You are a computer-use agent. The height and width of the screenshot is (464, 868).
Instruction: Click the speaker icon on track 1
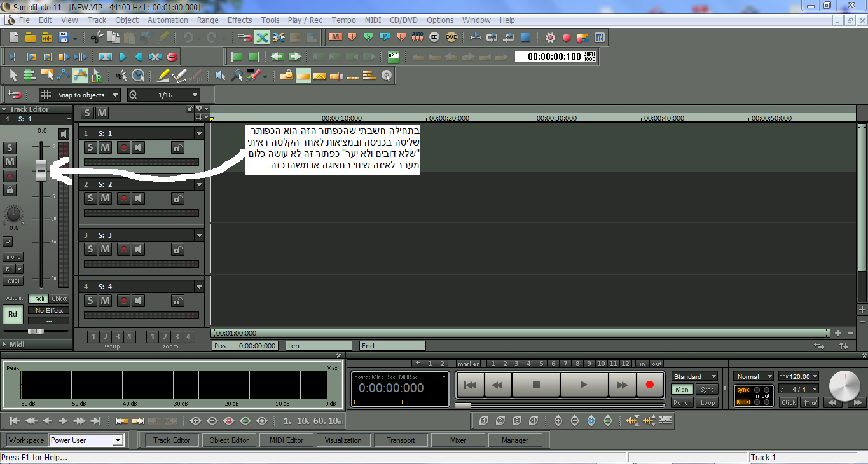(138, 147)
